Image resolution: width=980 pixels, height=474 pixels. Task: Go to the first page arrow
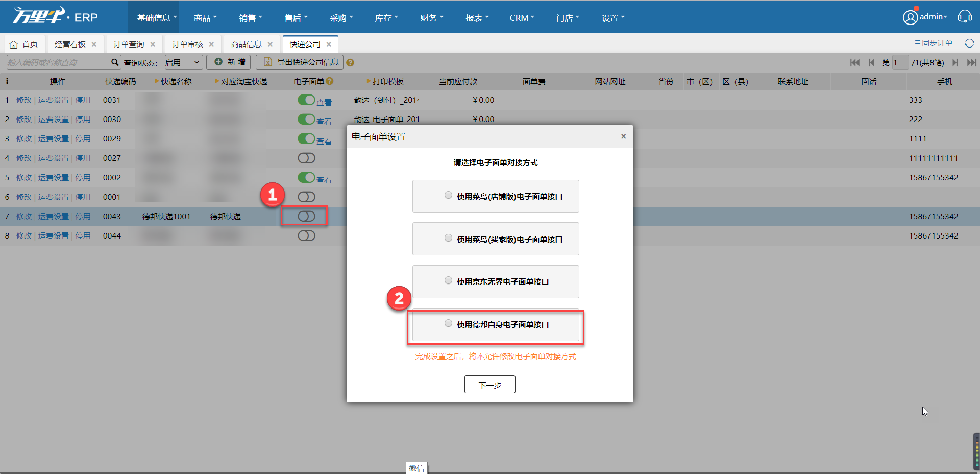click(x=854, y=62)
